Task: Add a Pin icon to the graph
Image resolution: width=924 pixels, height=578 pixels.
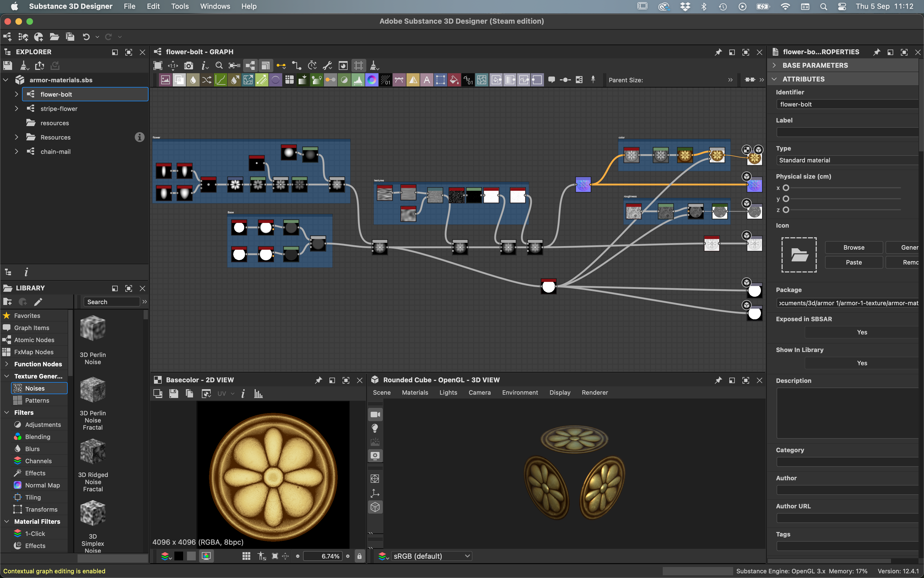Action: (593, 80)
